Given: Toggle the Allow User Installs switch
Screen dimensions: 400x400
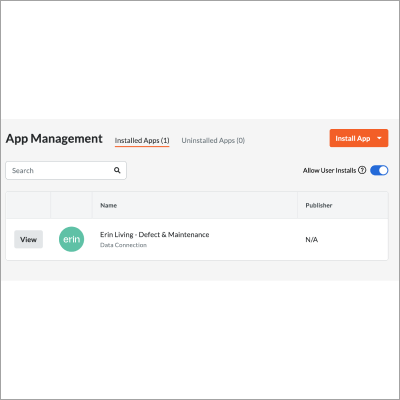Looking at the screenshot, I should coord(379,170).
